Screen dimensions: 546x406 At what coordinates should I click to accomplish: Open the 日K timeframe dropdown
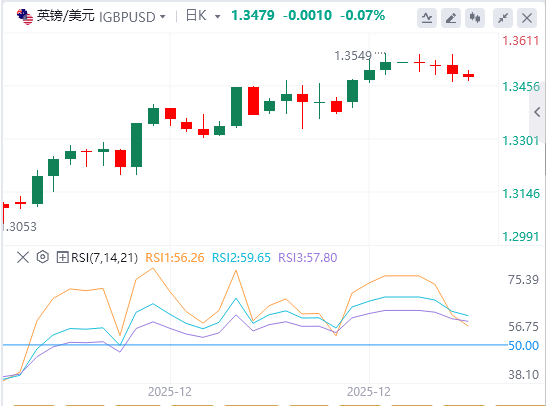(x=203, y=16)
